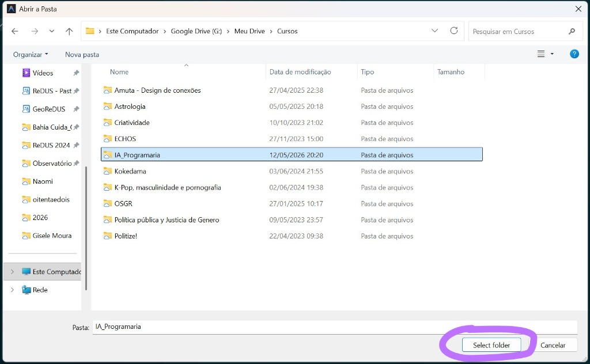This screenshot has width=590, height=364.
Task: Open Bahia Cuida pinned folder
Action: pyautogui.click(x=47, y=127)
